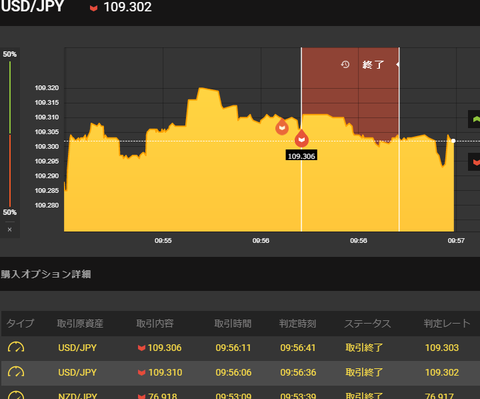Click the 取引内容 column header
This screenshot has width=480, height=399.
[155, 323]
